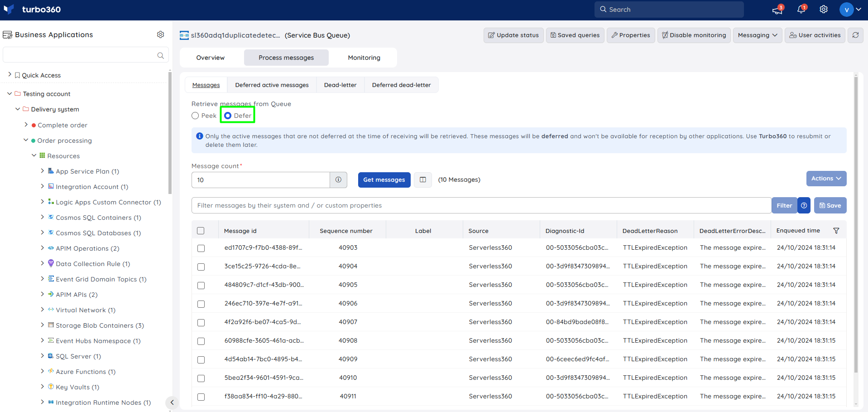The width and height of the screenshot is (868, 412).
Task: Click the Event Grid Domain Topics icon
Action: 51,279
